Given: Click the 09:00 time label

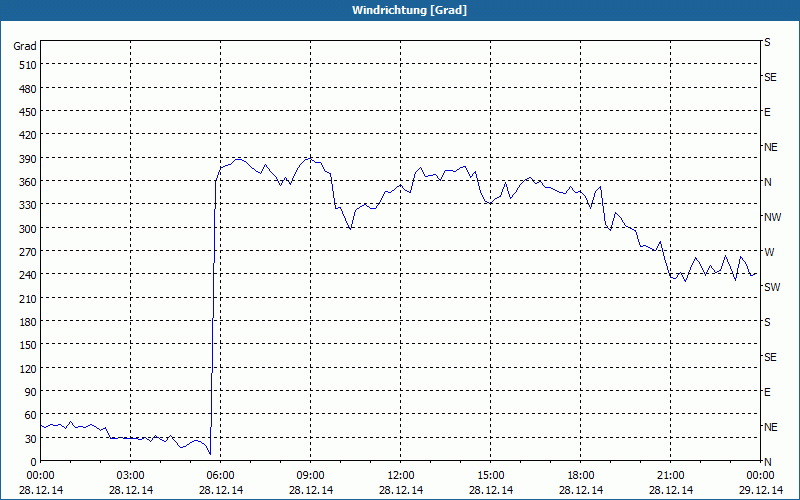Looking at the screenshot, I should point(311,476).
